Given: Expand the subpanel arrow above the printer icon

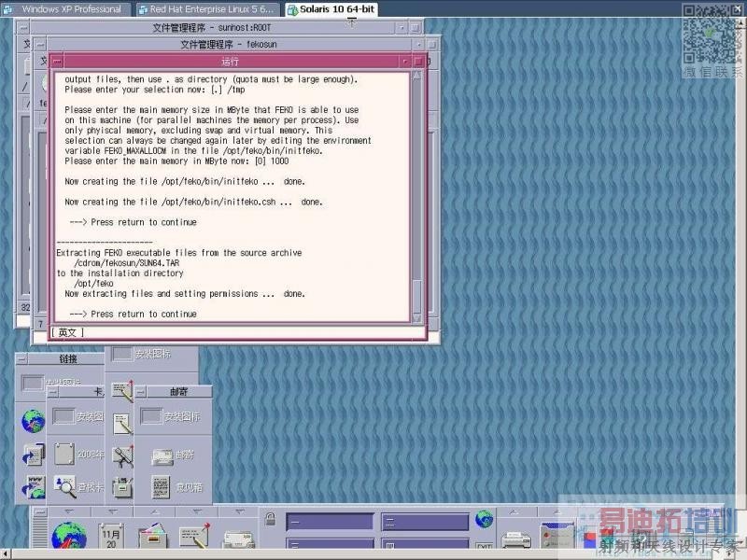Looking at the screenshot, I should pyautogui.click(x=514, y=511).
